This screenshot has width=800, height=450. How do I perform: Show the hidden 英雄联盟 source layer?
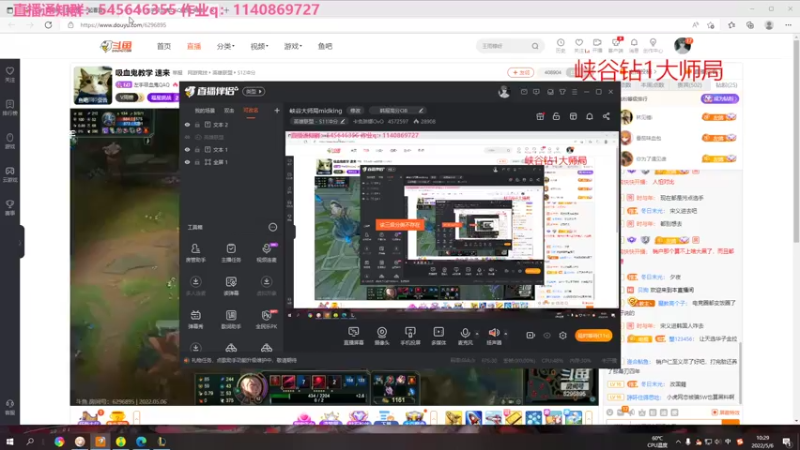point(187,137)
